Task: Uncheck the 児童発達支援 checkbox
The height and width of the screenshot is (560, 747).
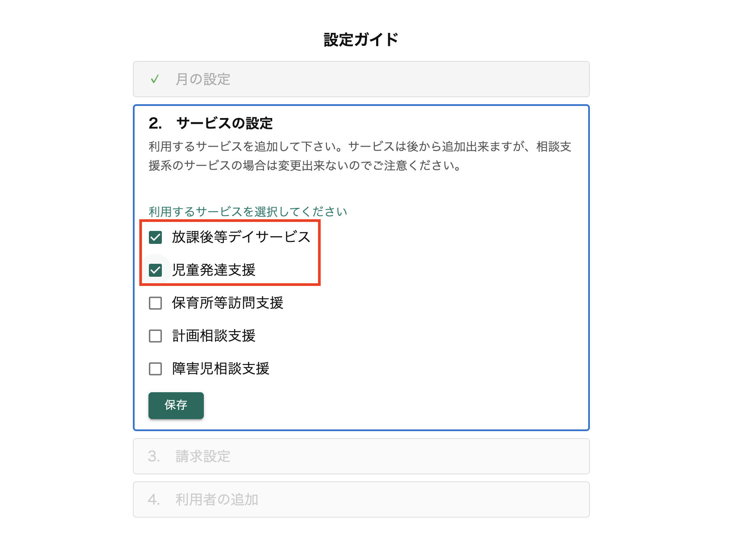Action: click(155, 270)
